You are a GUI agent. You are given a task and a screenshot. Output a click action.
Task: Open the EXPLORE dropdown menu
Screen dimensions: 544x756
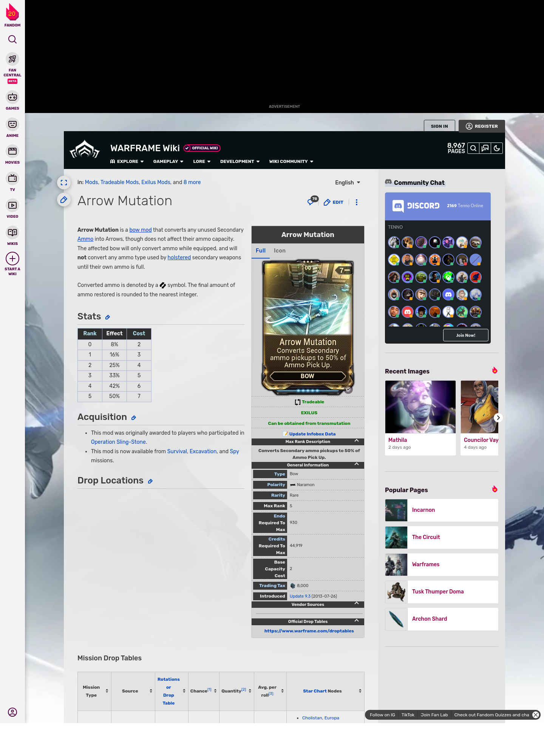click(x=127, y=161)
